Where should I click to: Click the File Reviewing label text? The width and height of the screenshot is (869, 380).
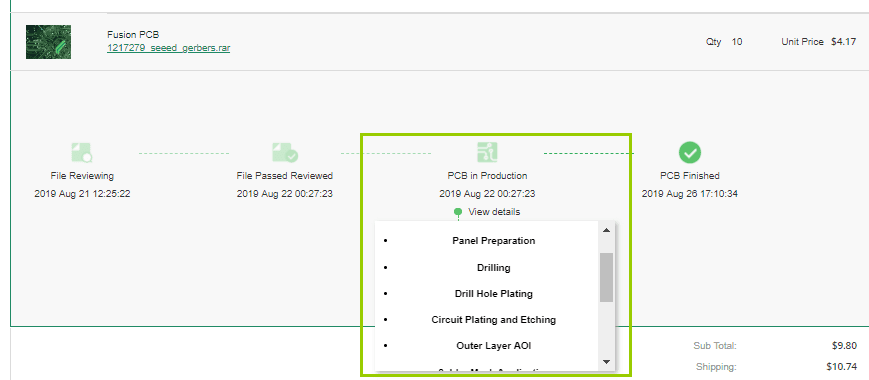(82, 176)
